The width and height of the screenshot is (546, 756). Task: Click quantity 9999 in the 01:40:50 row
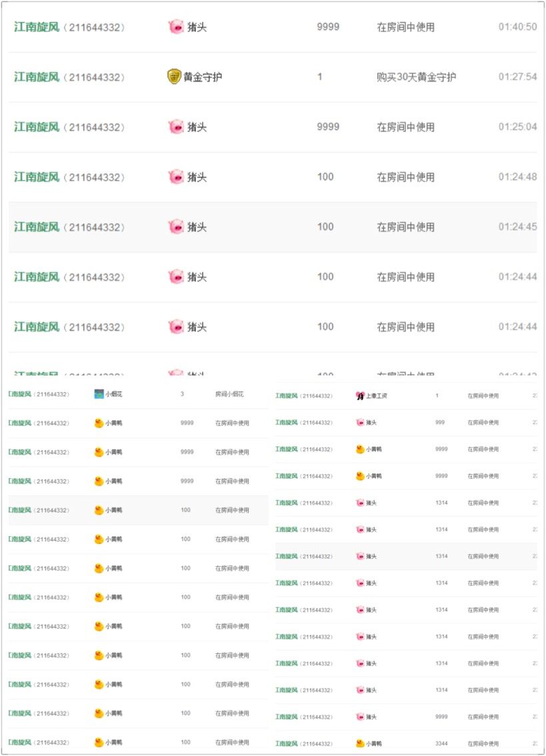click(328, 27)
